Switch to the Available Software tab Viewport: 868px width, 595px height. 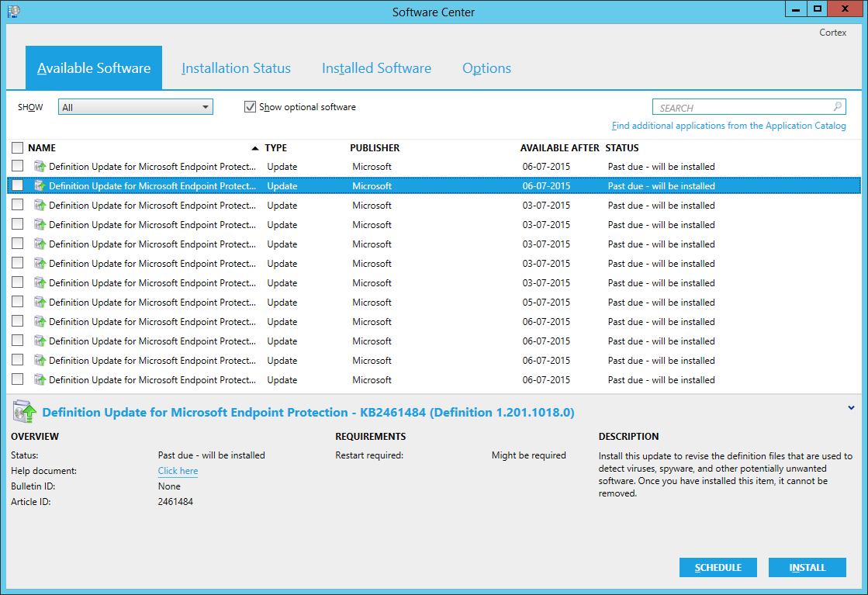(x=94, y=67)
